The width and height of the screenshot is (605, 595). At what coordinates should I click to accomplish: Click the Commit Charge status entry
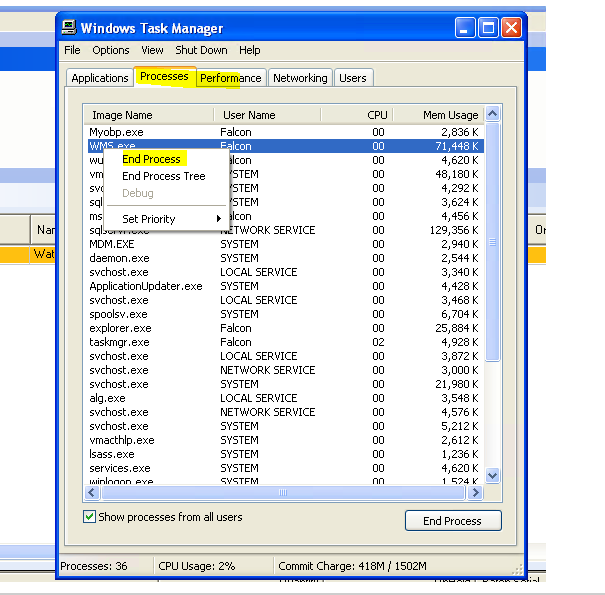click(x=352, y=566)
